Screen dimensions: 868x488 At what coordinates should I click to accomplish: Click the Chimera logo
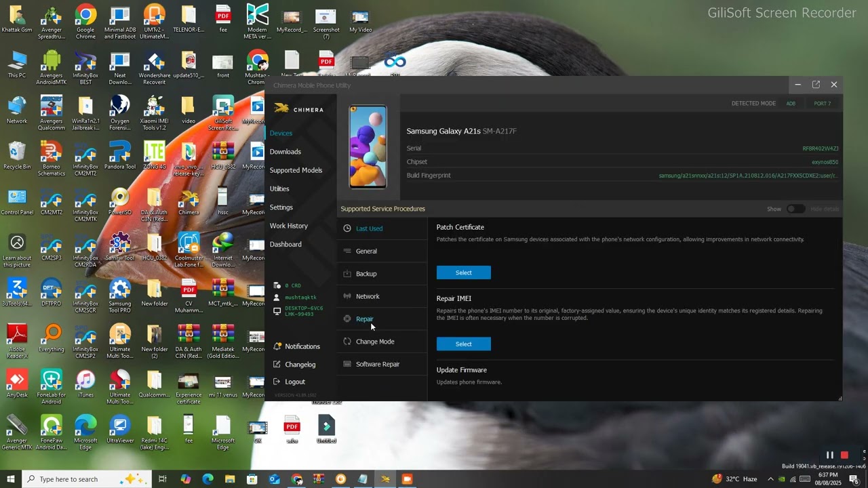pos(299,109)
